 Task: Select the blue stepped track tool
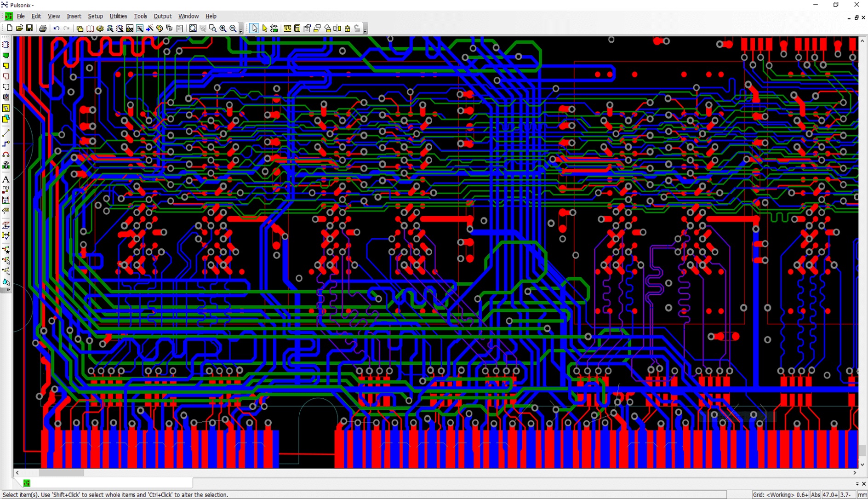point(6,144)
